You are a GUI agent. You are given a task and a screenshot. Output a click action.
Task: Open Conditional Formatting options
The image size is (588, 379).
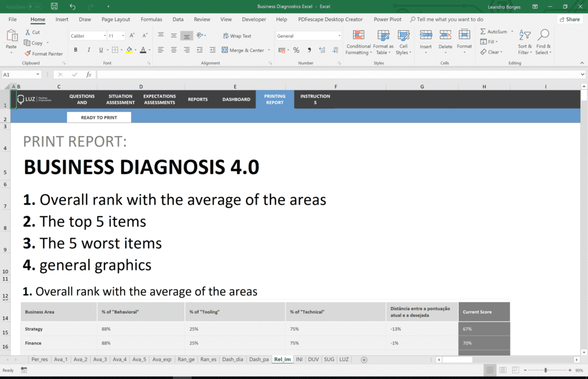point(358,43)
